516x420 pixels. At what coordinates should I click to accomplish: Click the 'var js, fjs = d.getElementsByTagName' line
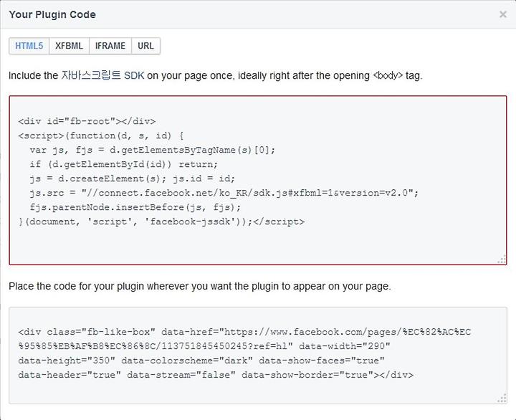(x=153, y=150)
